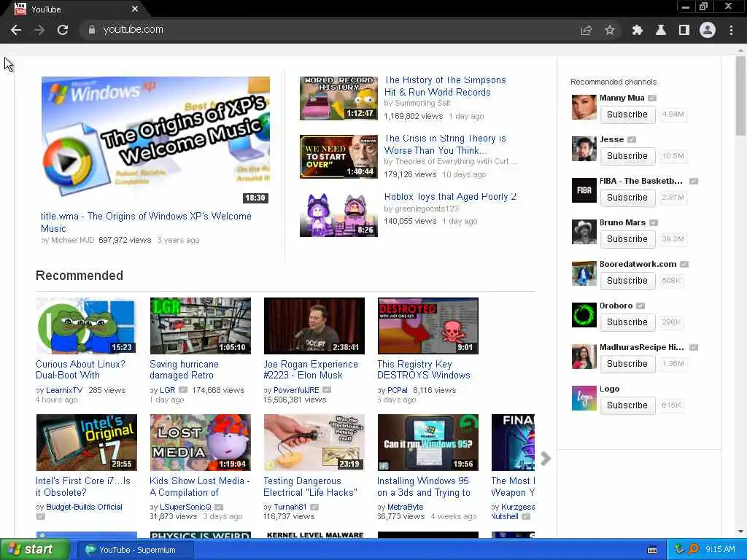Show next recommended videos with arrow
The height and width of the screenshot is (560, 747).
[546, 459]
